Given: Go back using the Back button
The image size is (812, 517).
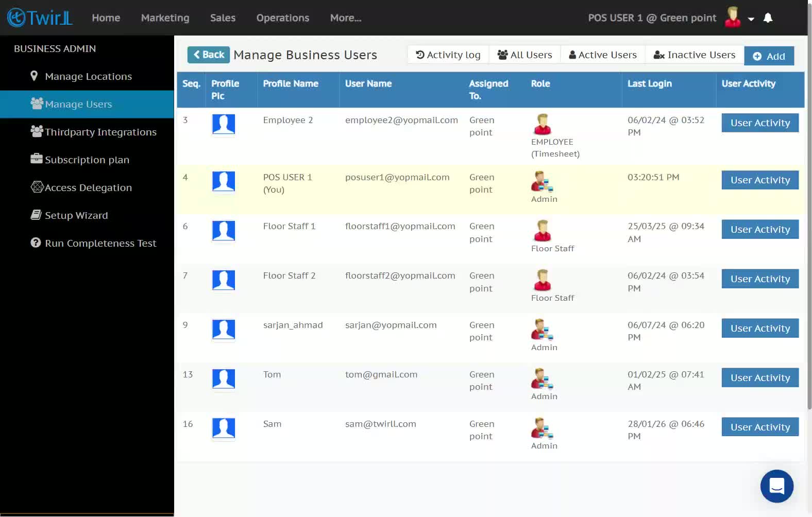Looking at the screenshot, I should [208, 55].
